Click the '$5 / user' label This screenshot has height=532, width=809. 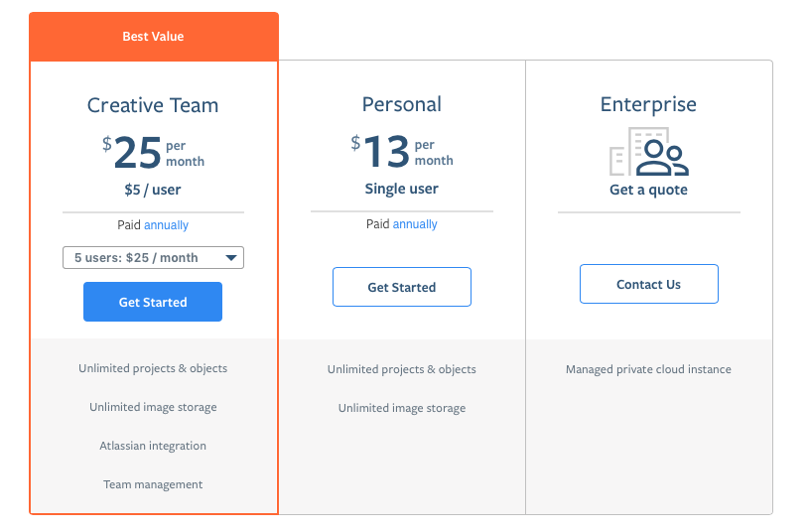coord(153,190)
